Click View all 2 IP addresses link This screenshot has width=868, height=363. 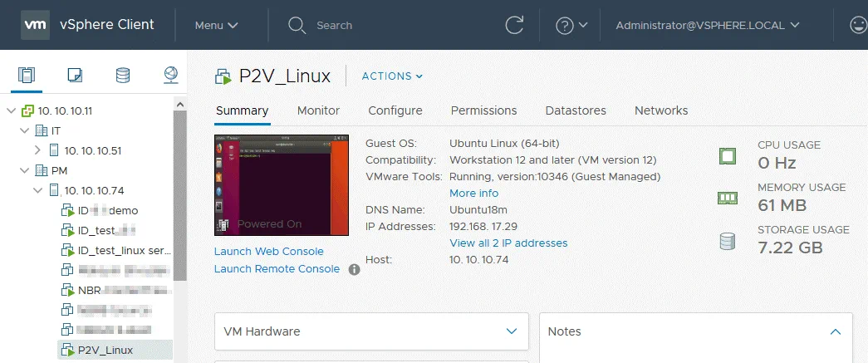(508, 243)
